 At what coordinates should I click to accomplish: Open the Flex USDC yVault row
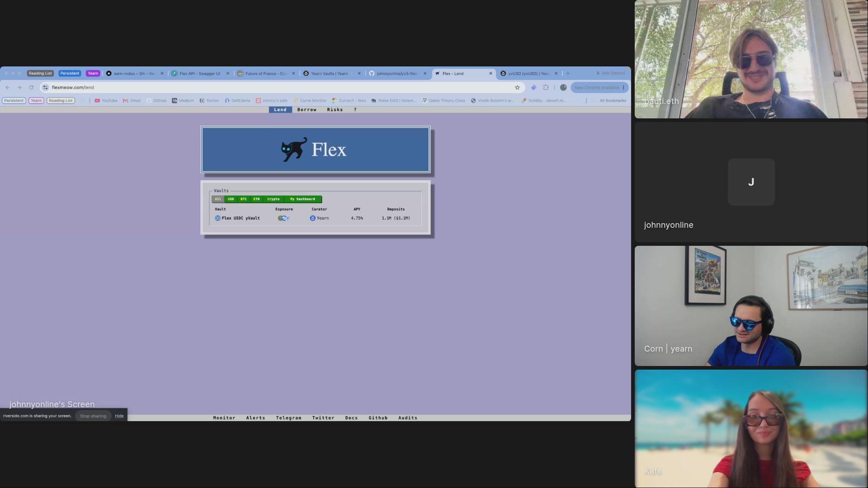point(316,218)
